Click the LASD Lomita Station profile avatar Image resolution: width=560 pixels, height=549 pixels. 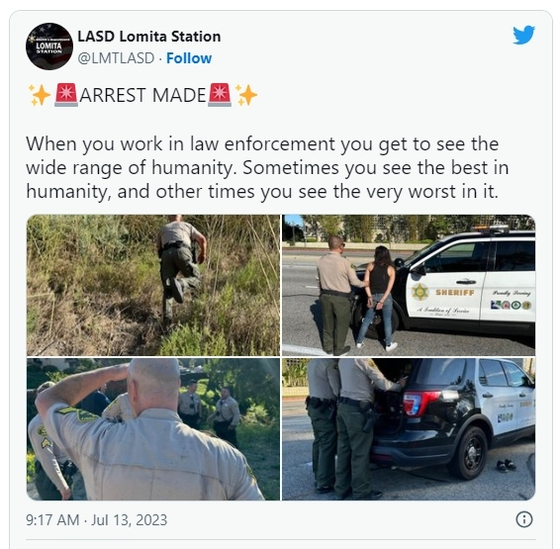[49, 46]
